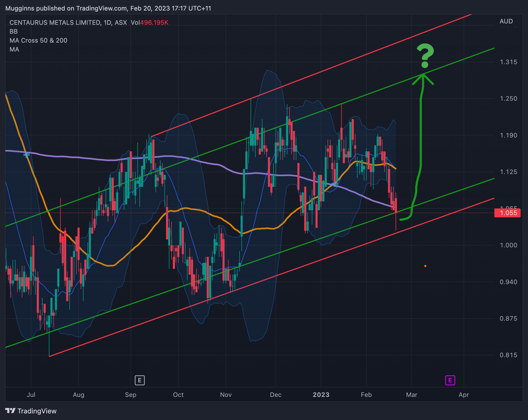
Task: Click the gray earnings E marker near September
Action: pyautogui.click(x=139, y=380)
